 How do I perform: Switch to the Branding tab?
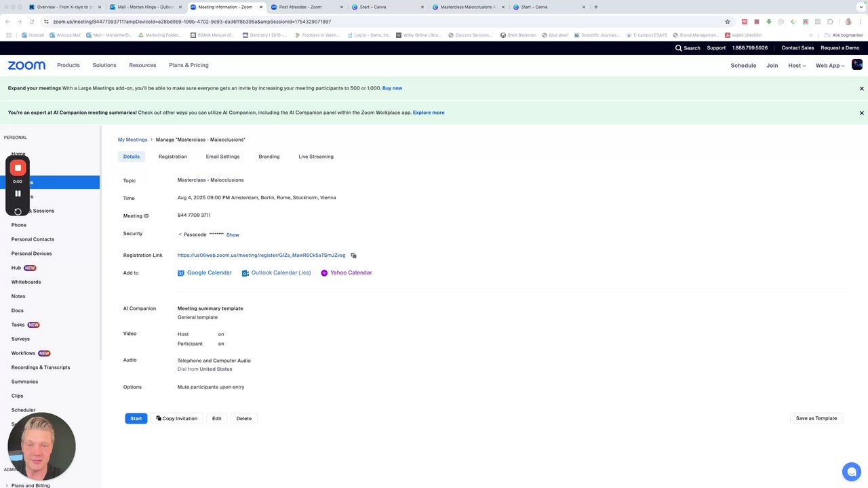coord(269,157)
